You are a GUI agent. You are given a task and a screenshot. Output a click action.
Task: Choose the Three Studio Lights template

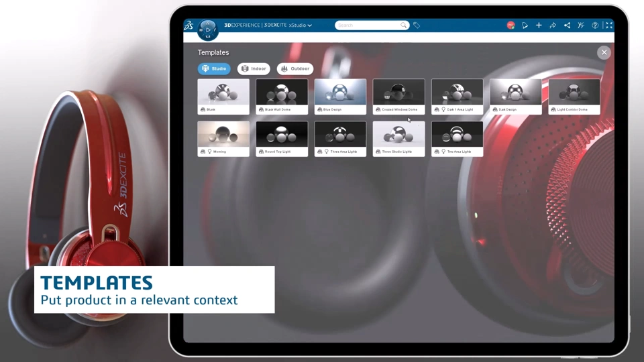pyautogui.click(x=398, y=139)
